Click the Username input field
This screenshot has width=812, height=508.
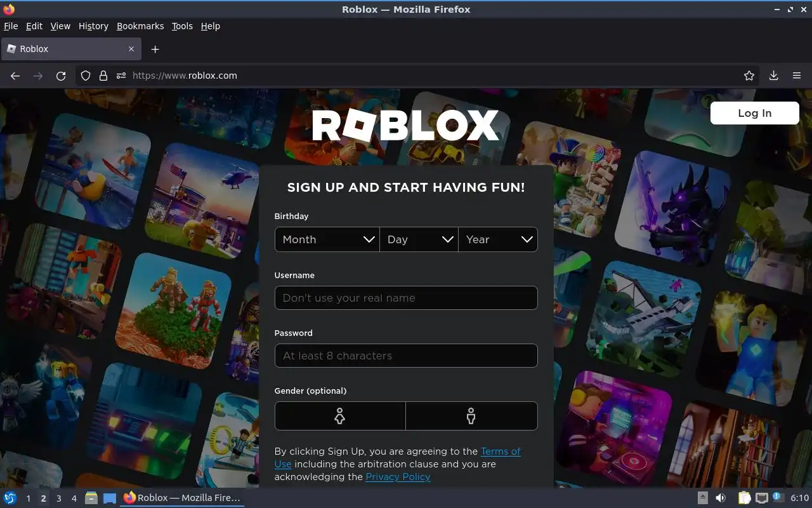tap(406, 298)
